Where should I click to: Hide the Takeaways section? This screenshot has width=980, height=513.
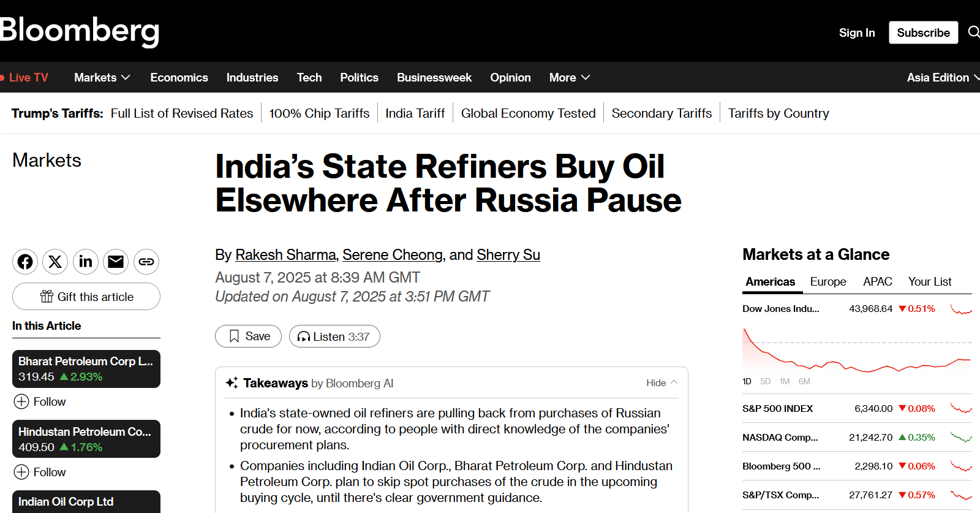pos(661,382)
